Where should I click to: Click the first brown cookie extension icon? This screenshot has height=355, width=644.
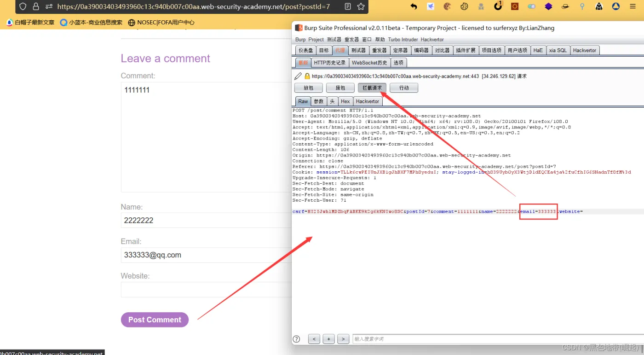click(447, 6)
